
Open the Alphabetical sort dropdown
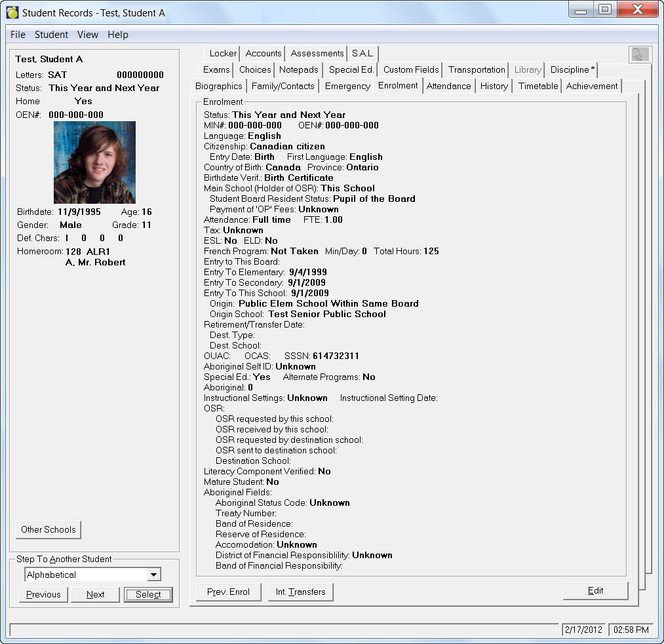[154, 575]
